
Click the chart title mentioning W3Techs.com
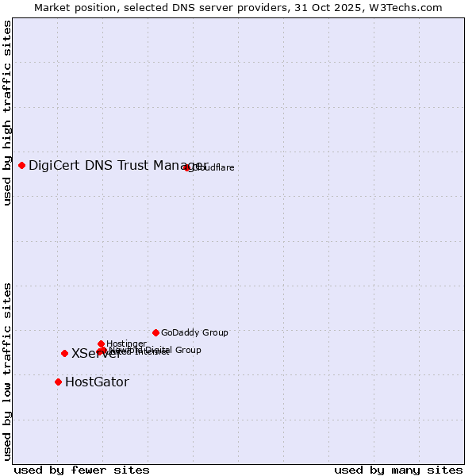[238, 7]
